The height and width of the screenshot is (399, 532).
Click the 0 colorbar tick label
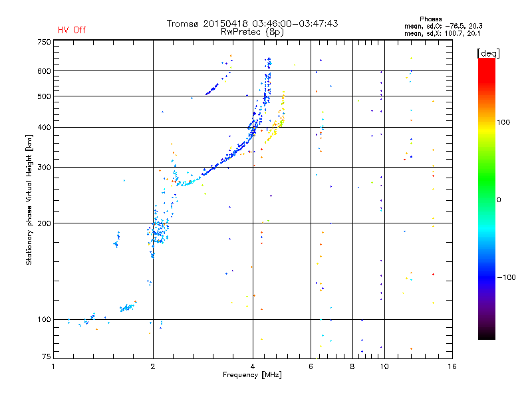(x=499, y=200)
